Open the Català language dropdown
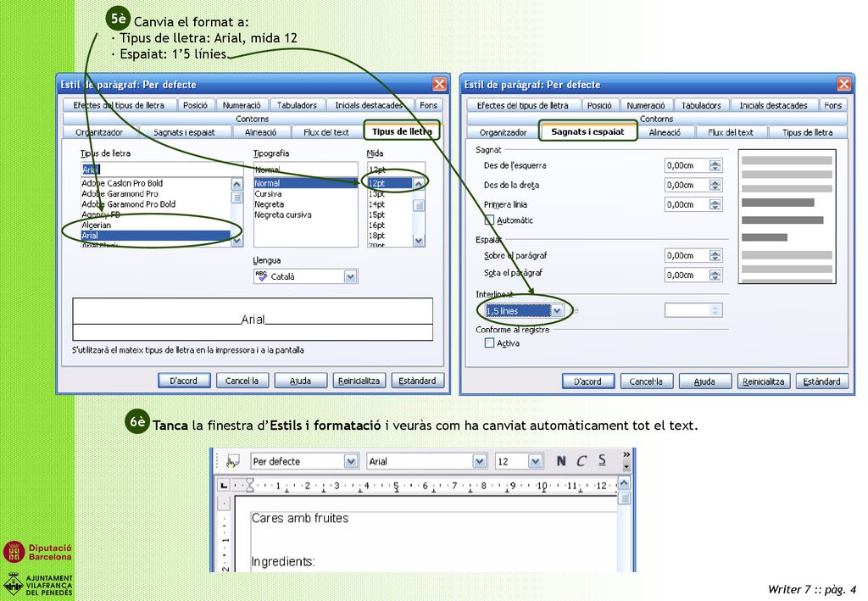 tap(350, 276)
